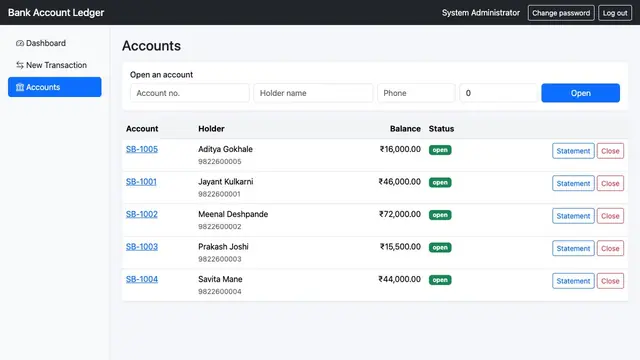The image size is (640, 360).
Task: Click the Change password button
Action: (561, 13)
